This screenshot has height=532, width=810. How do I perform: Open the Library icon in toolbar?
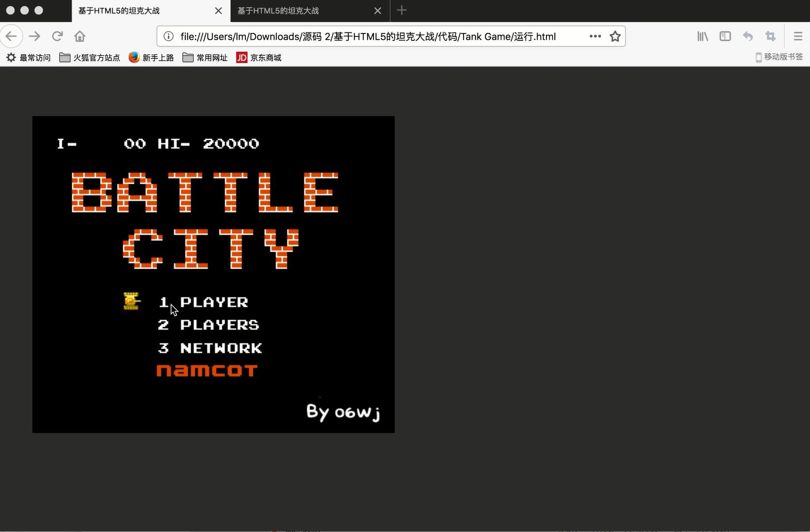point(703,36)
